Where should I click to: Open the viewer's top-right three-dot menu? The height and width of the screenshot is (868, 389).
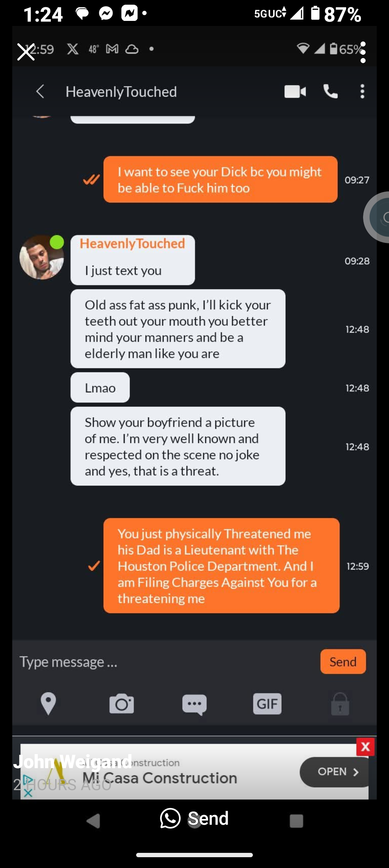(363, 52)
